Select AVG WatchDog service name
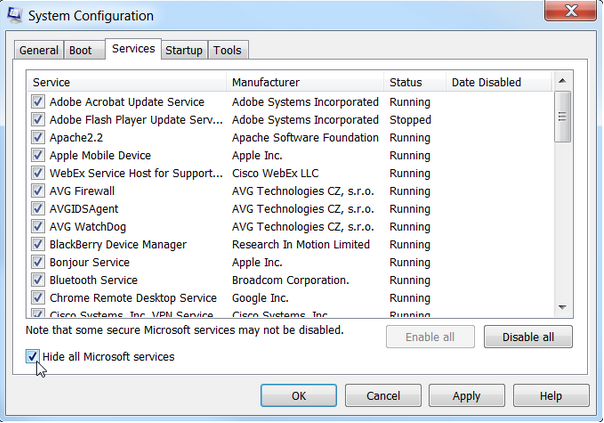This screenshot has height=423, width=604. click(x=88, y=227)
